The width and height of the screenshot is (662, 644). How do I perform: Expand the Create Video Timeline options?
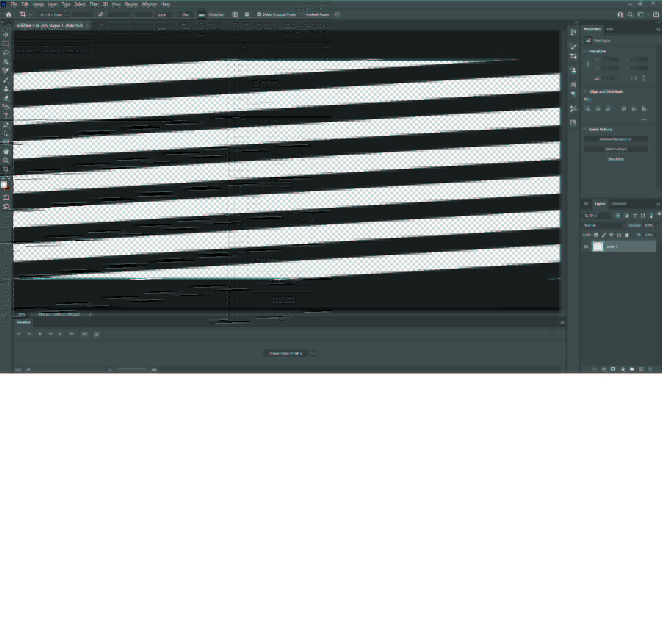pos(313,353)
